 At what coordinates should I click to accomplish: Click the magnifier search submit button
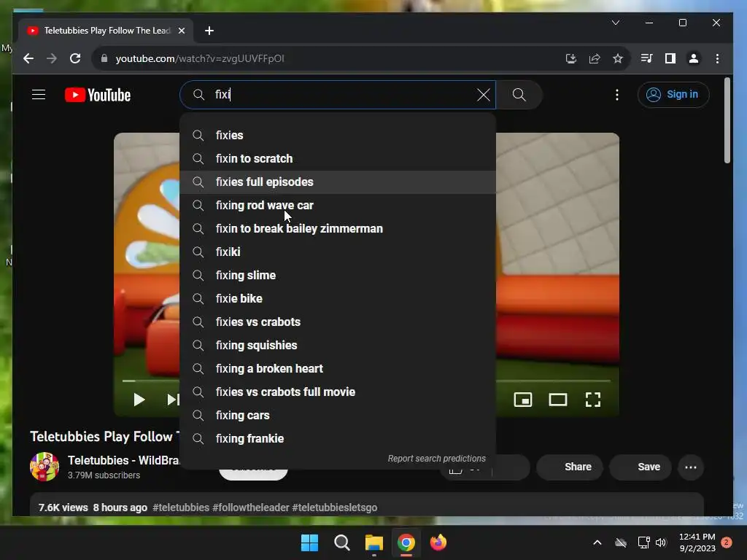pyautogui.click(x=519, y=95)
